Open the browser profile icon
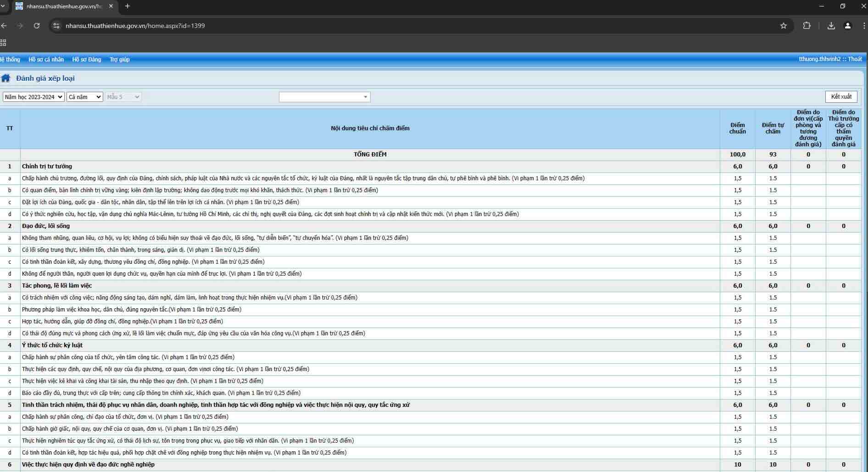The width and height of the screenshot is (868, 472). tap(848, 26)
